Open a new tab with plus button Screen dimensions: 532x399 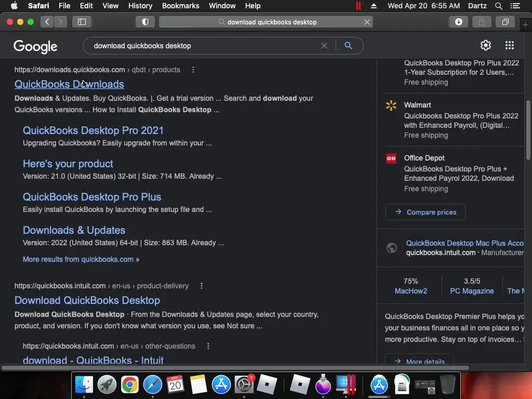pos(525,25)
